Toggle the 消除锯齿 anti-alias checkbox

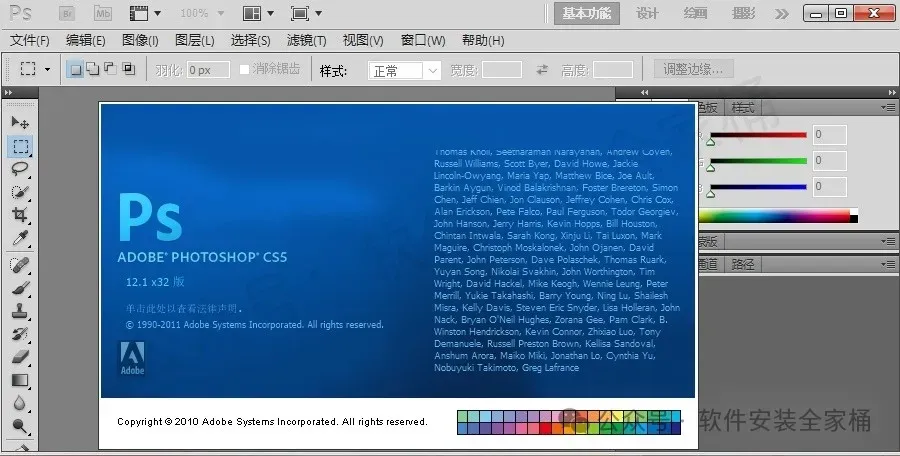[245, 69]
